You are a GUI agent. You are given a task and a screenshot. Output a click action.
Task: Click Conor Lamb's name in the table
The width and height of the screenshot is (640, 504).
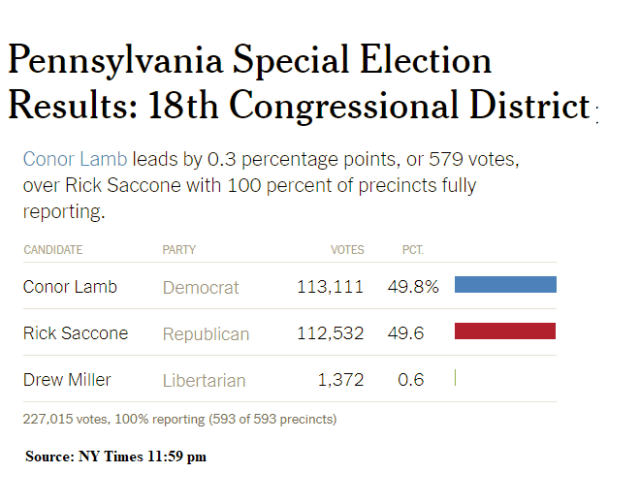click(x=70, y=287)
